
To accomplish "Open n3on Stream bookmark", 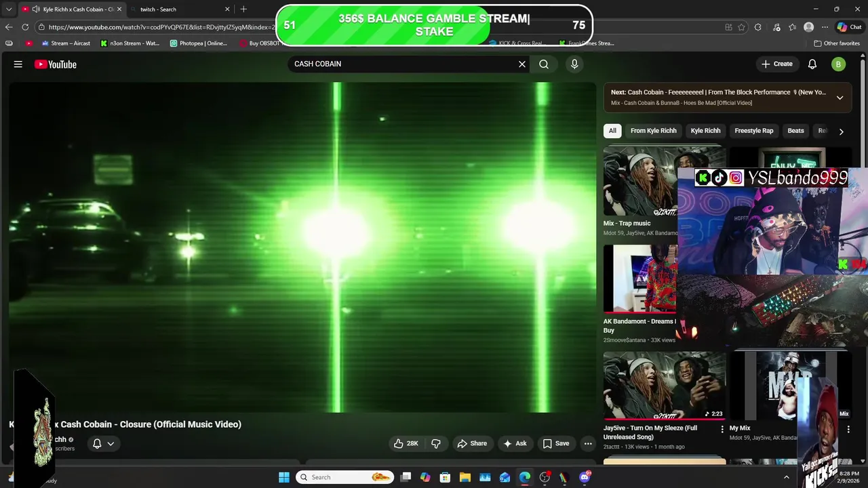I will click(x=130, y=43).
